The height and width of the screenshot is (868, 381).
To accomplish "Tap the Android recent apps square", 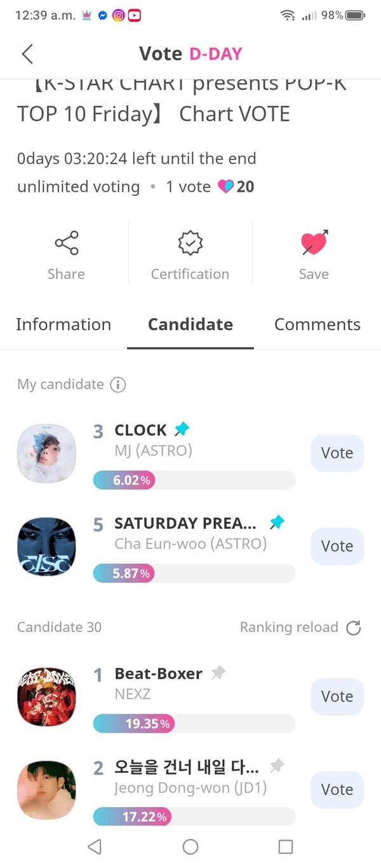I will click(x=286, y=846).
